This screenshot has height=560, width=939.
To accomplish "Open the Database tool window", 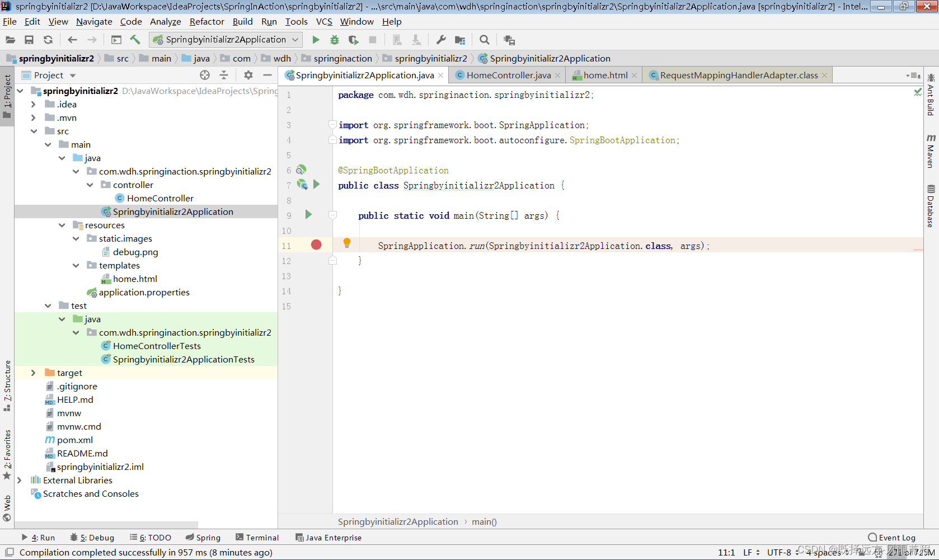I will [931, 206].
